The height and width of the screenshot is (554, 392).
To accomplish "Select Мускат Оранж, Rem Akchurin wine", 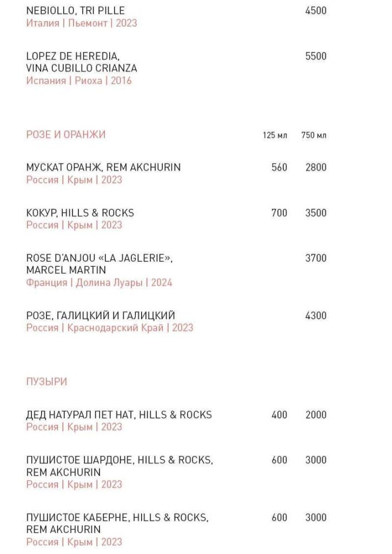I will click(103, 168).
